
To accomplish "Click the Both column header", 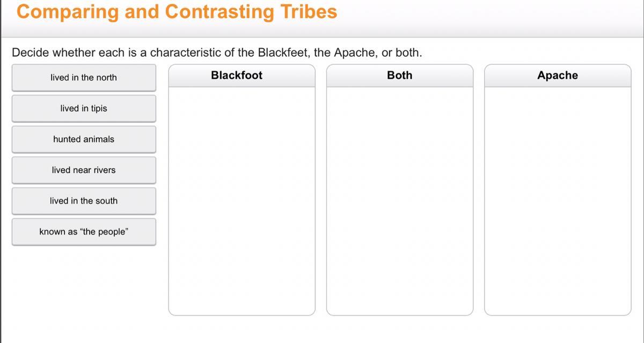I will [400, 76].
